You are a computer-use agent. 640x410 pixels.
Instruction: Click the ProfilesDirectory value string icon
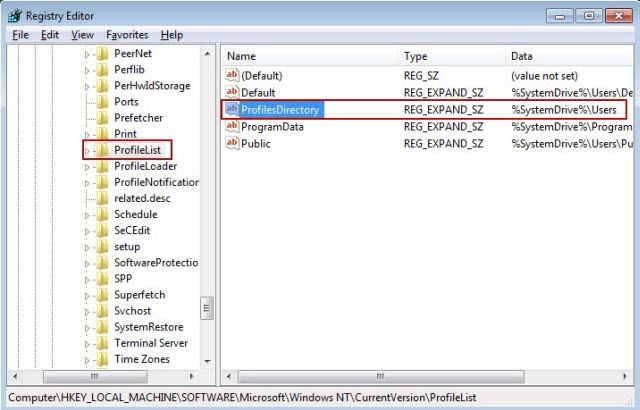(232, 109)
